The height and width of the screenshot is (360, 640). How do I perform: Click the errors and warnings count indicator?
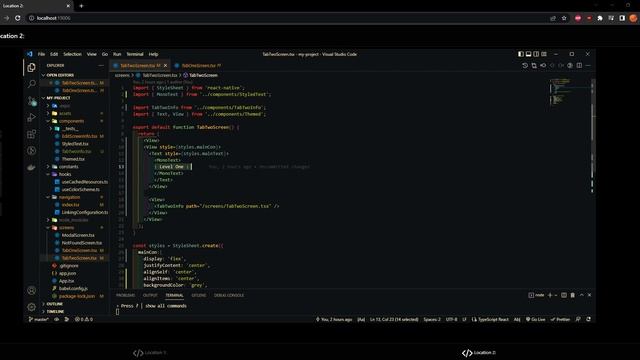click(x=84, y=319)
